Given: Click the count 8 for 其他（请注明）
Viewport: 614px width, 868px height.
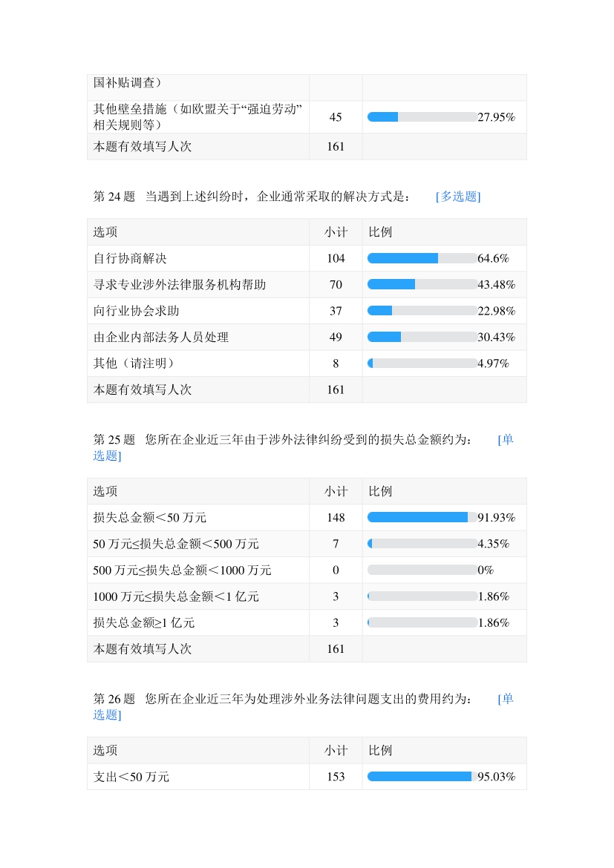Looking at the screenshot, I should click(336, 364).
